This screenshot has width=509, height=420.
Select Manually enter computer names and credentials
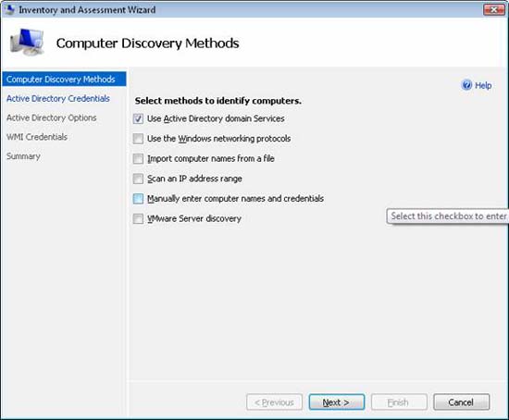[x=138, y=199]
